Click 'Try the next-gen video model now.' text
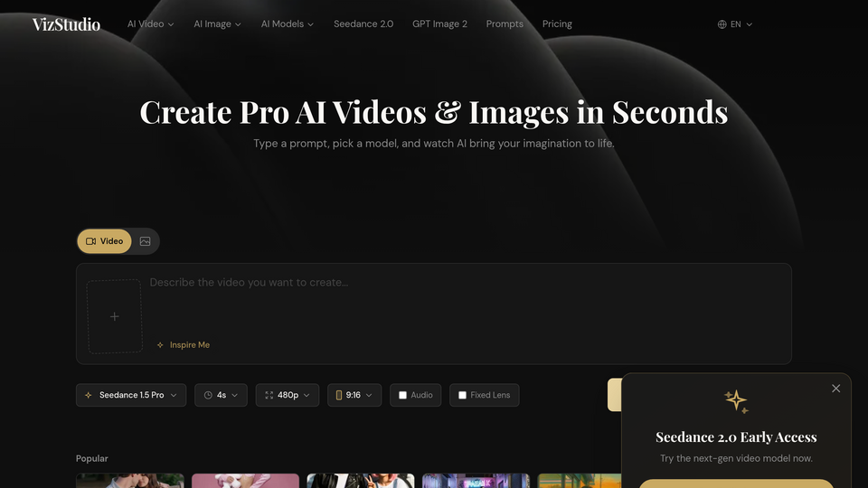 pos(736,458)
